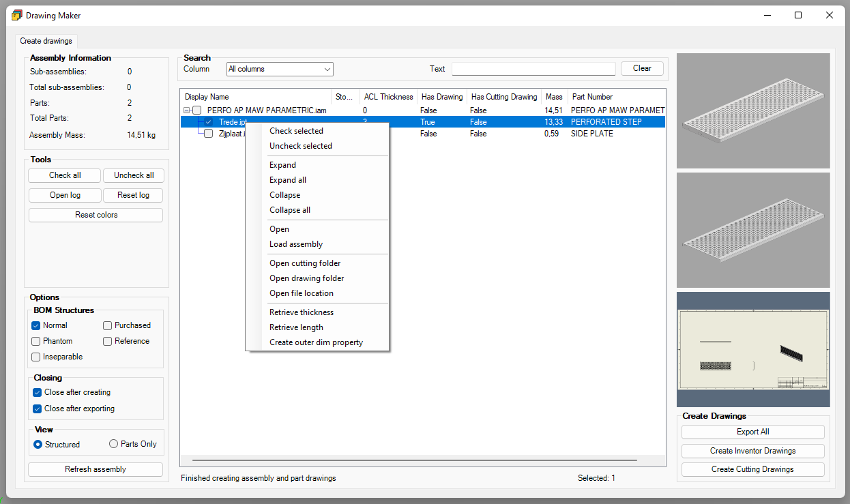
Task: Open the drawing sheet preview thumbnail
Action: (x=753, y=349)
